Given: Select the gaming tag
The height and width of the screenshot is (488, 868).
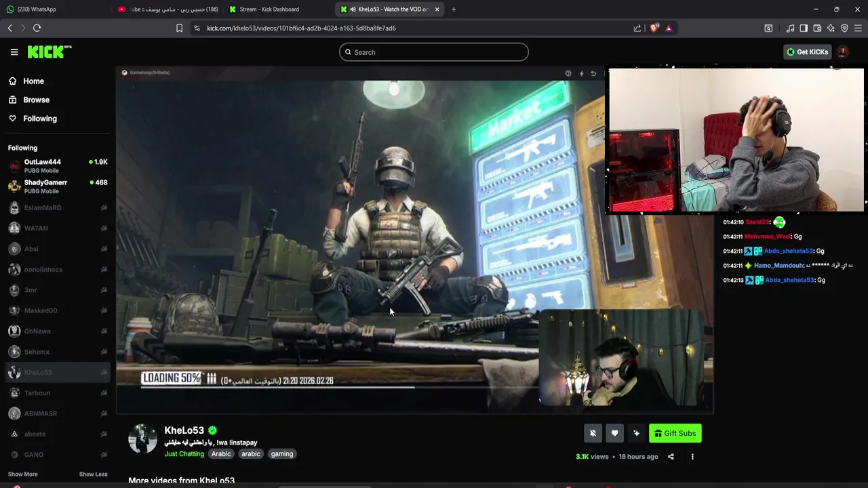Looking at the screenshot, I should point(282,454).
